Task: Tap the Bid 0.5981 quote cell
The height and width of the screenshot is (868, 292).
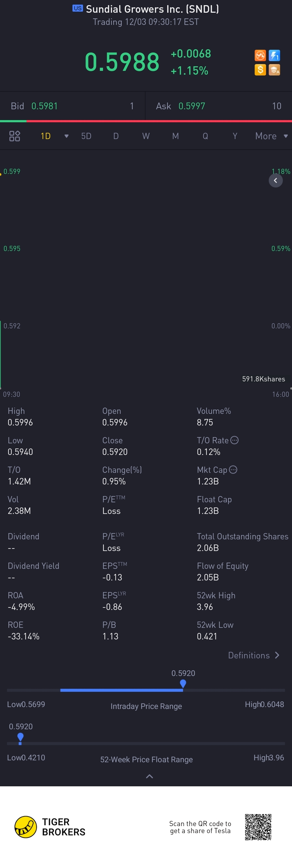Action: [x=72, y=106]
